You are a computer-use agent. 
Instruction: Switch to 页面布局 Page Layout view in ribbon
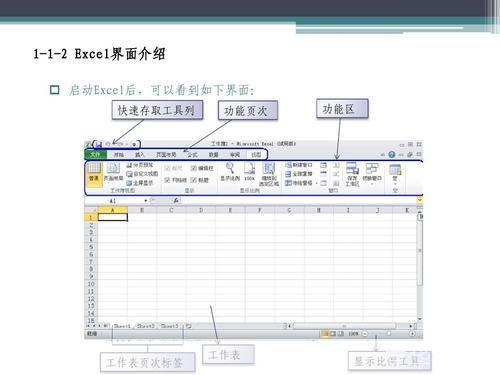pyautogui.click(x=113, y=173)
